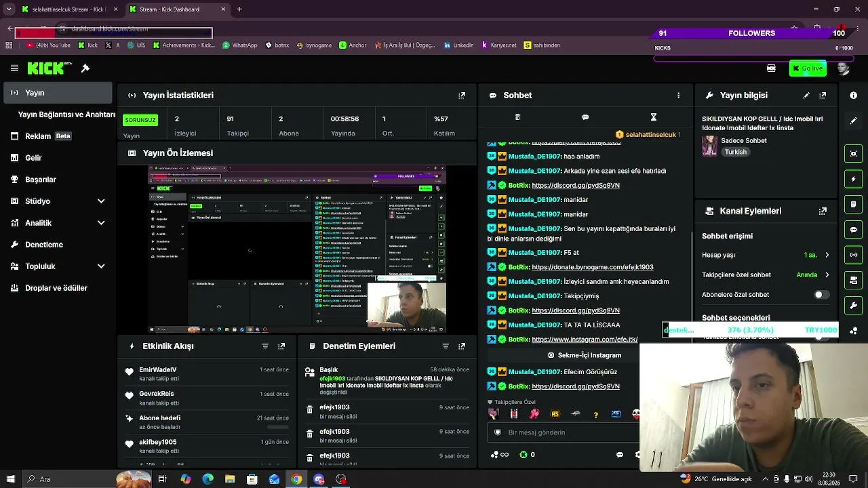Toggle Abonelere özel sohbet switch

click(821, 295)
